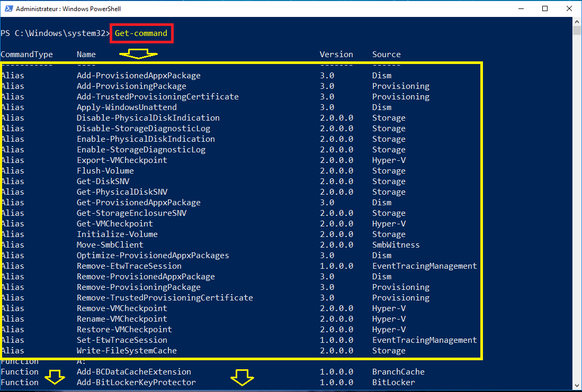Image resolution: width=582 pixels, height=392 pixels.
Task: Click the SmbWitness source text
Action: [x=396, y=245]
